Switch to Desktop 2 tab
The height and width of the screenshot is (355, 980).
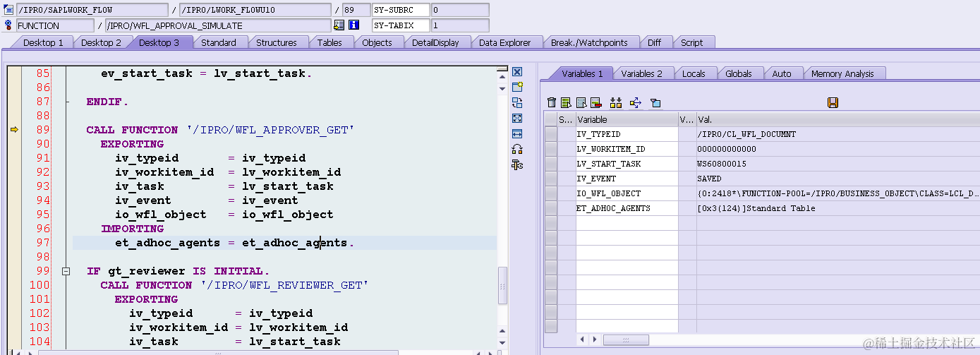(x=101, y=42)
